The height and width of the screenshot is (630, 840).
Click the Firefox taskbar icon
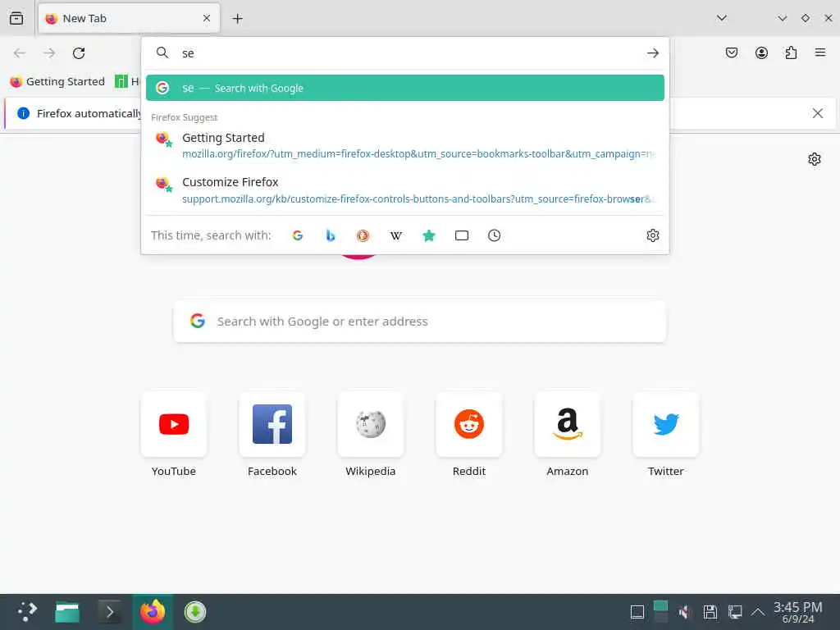tap(153, 612)
